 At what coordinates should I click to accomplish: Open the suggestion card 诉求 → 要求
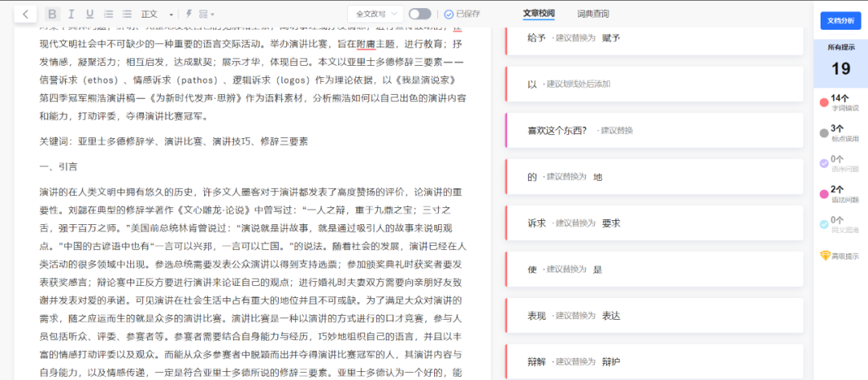click(653, 223)
